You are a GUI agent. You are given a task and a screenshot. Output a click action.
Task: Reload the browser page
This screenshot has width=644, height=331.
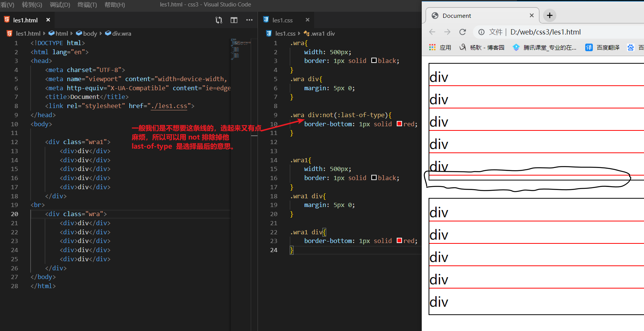click(x=462, y=32)
